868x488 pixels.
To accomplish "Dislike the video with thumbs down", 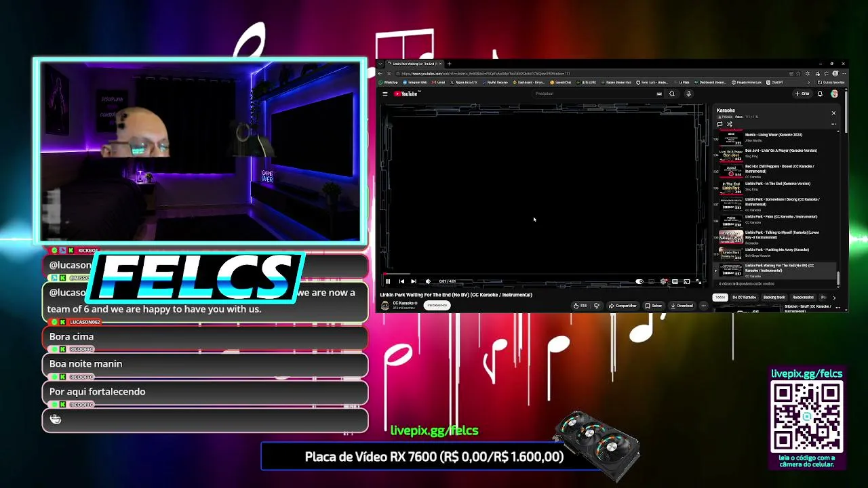I will 597,306.
